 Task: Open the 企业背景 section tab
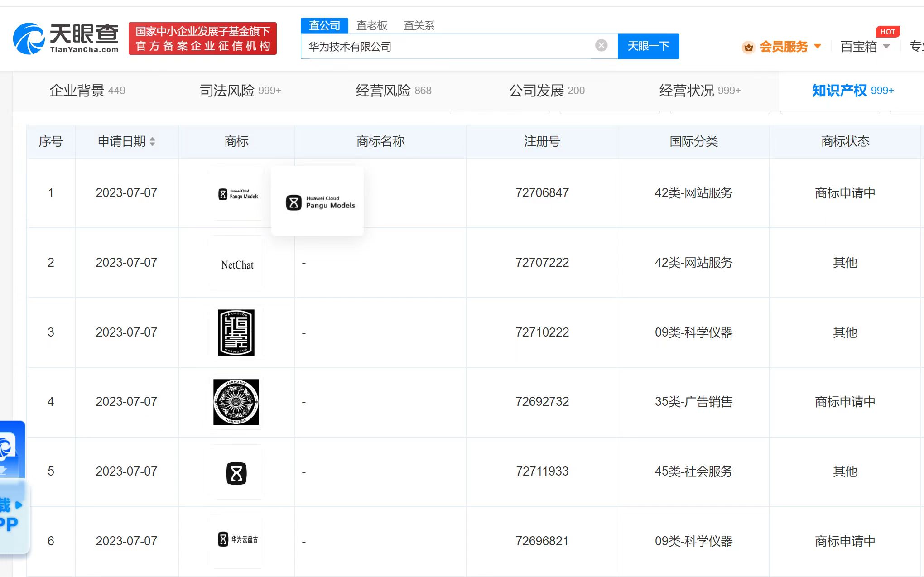click(x=87, y=91)
